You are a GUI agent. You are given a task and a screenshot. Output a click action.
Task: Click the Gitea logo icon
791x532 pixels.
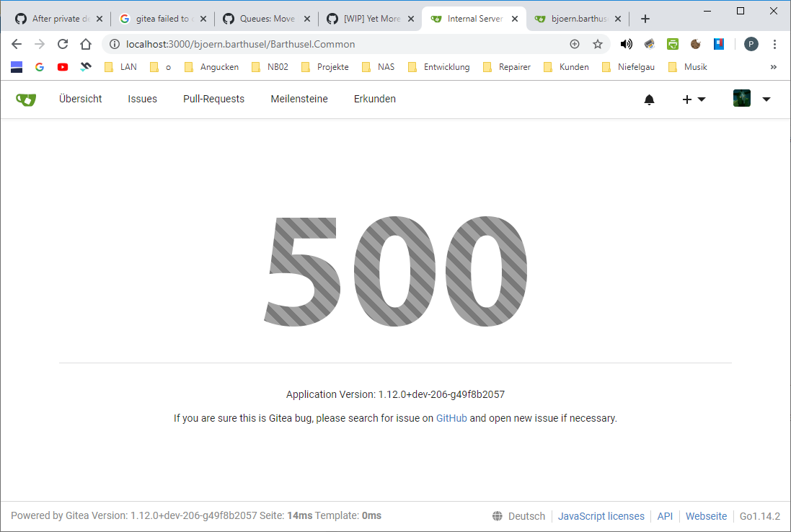pos(26,99)
